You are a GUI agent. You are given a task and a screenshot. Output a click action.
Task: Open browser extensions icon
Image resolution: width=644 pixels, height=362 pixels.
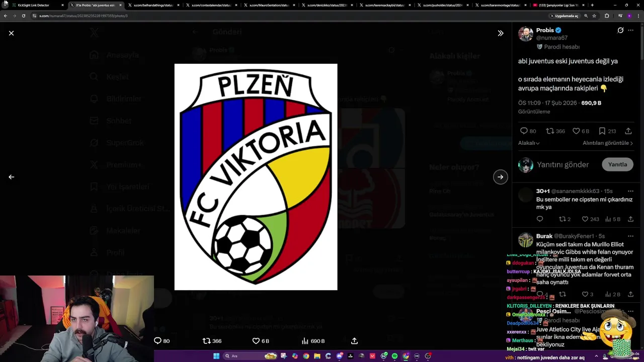(607, 16)
